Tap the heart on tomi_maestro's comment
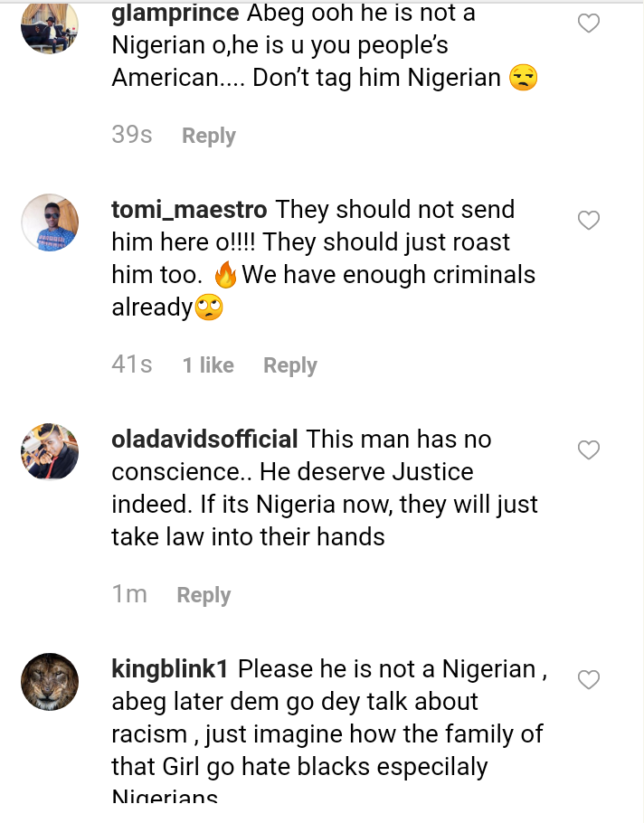The height and width of the screenshot is (823, 644). pos(589,221)
